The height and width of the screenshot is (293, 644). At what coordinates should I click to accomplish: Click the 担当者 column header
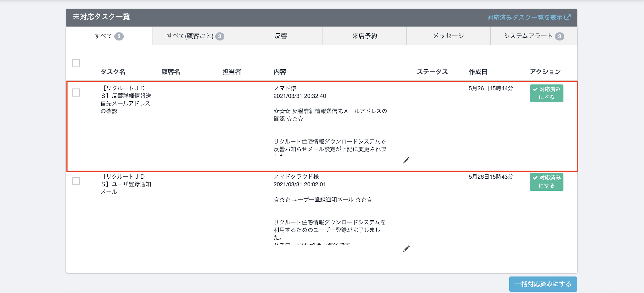click(232, 72)
